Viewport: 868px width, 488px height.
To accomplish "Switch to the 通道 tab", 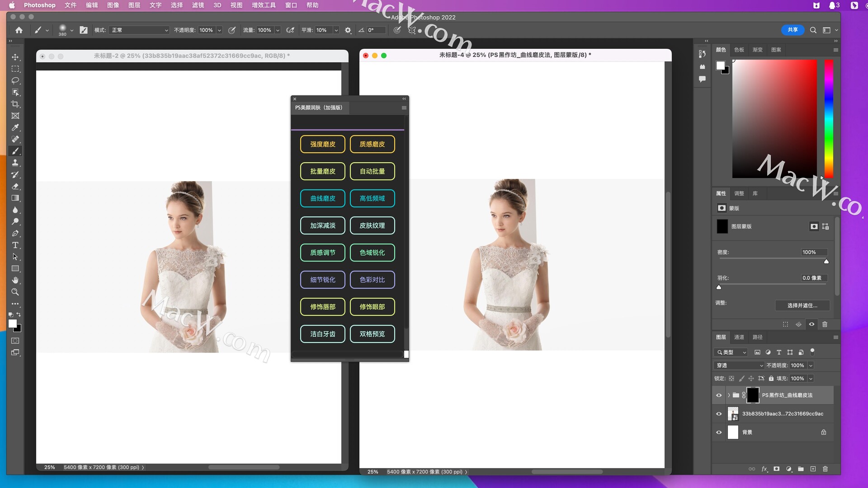I will 739,337.
